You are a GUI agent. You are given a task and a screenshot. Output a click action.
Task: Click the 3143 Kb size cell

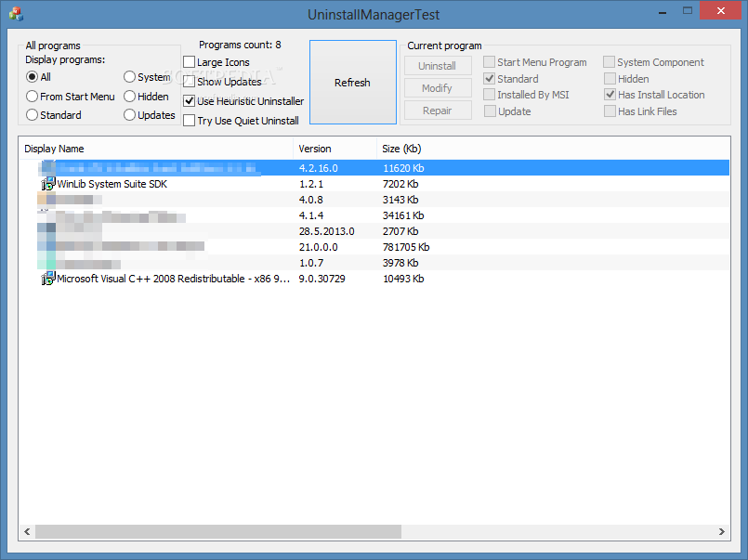point(400,200)
